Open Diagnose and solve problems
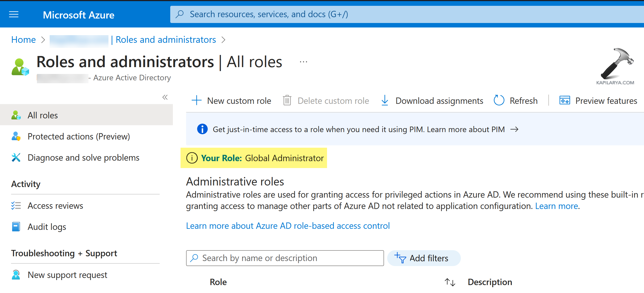The image size is (644, 293). click(x=83, y=158)
